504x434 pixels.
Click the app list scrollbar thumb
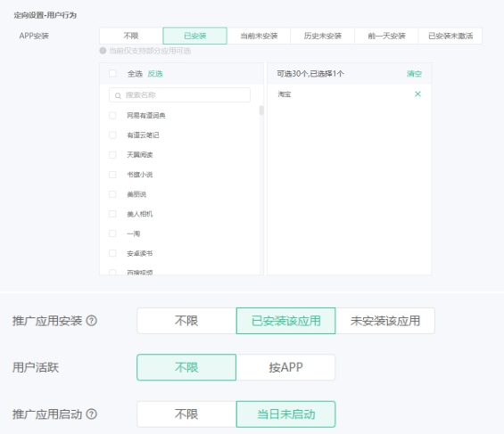click(261, 111)
